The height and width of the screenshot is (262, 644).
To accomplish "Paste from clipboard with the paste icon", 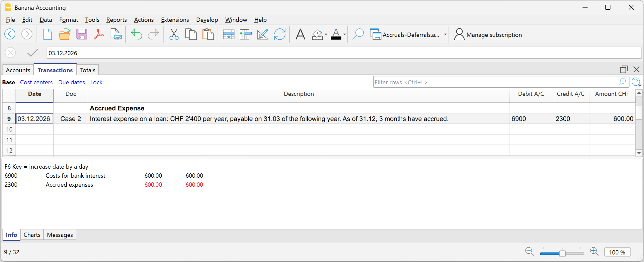I will 208,34.
